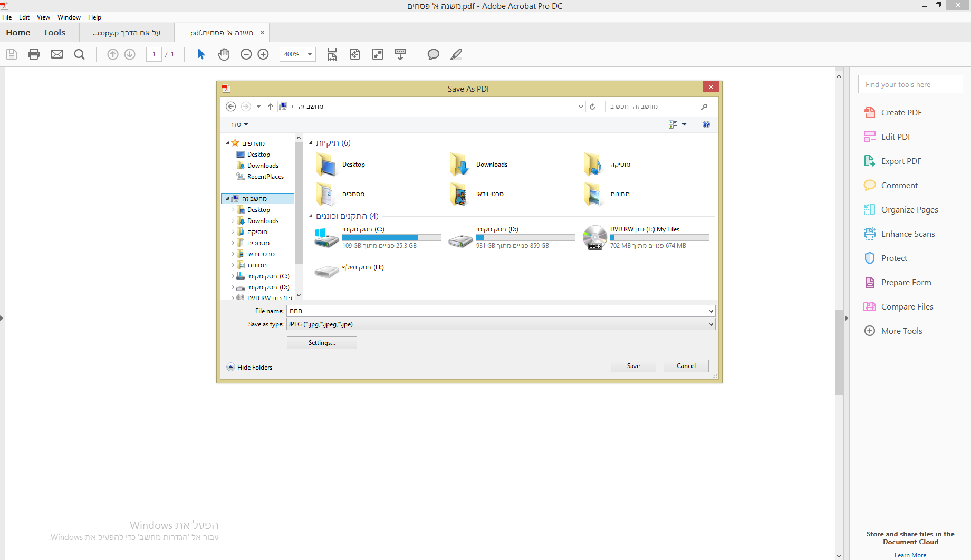Expand the File name history dropdown arrow
The image size is (971, 560).
(711, 311)
